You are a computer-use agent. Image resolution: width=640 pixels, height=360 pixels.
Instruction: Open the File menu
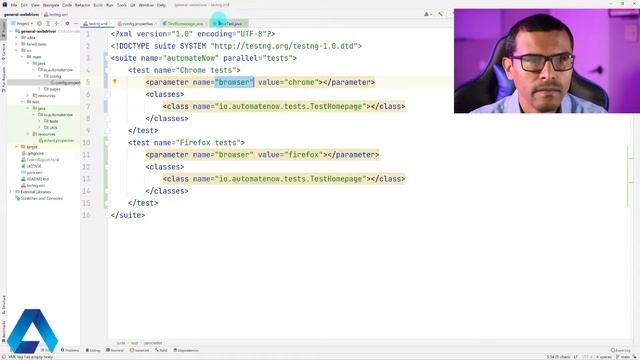click(x=14, y=5)
